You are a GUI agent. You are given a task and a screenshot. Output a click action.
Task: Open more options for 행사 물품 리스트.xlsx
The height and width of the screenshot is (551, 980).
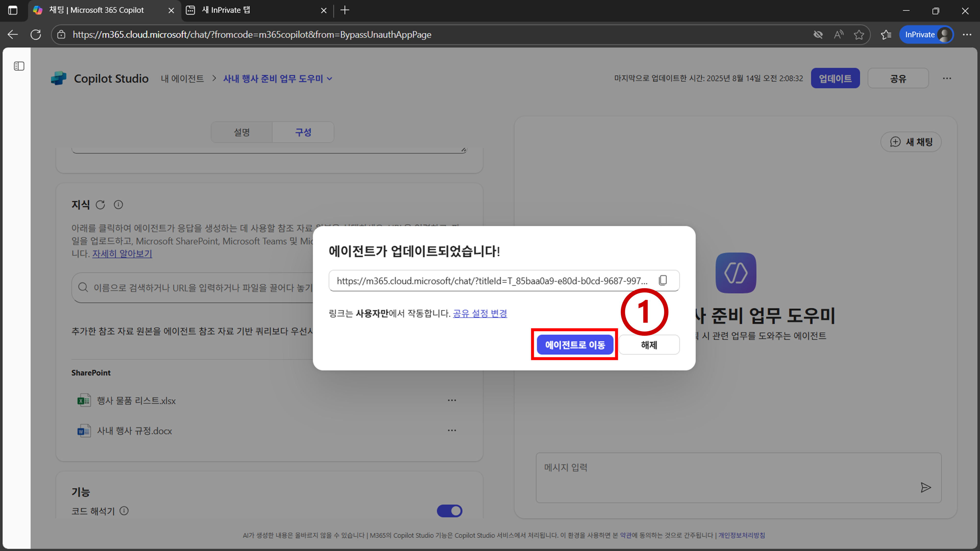452,400
